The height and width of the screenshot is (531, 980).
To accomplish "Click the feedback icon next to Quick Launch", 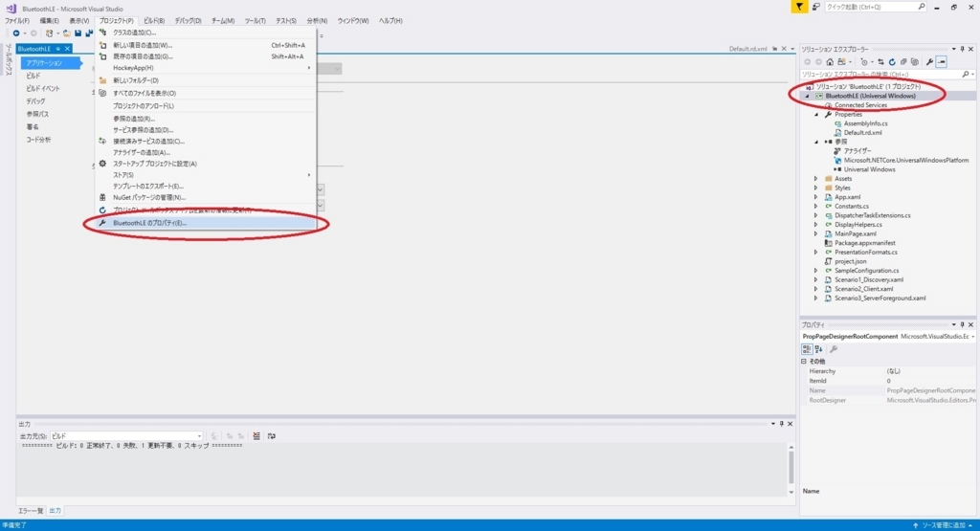I will click(x=815, y=7).
